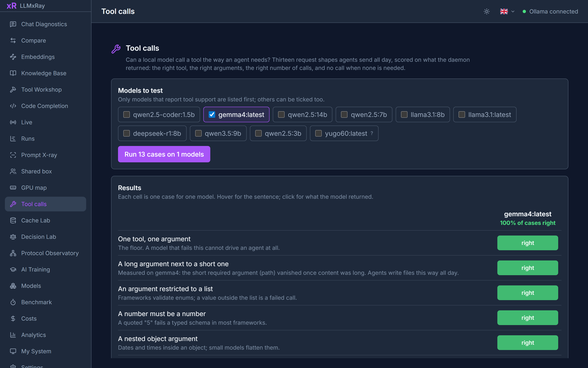Viewport: 588px width, 368px height.
Task: Enable the qwen2.5:14b model checkbox
Action: click(x=281, y=114)
